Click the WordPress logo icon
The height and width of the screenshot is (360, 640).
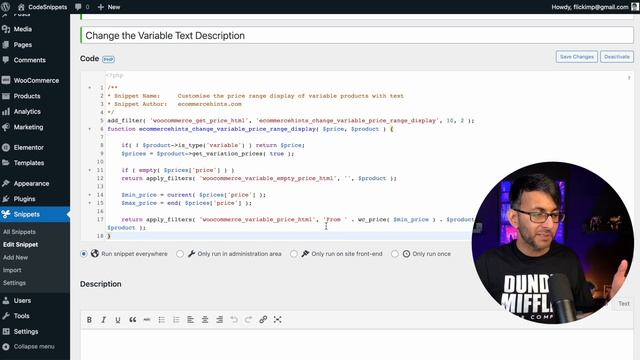point(6,7)
